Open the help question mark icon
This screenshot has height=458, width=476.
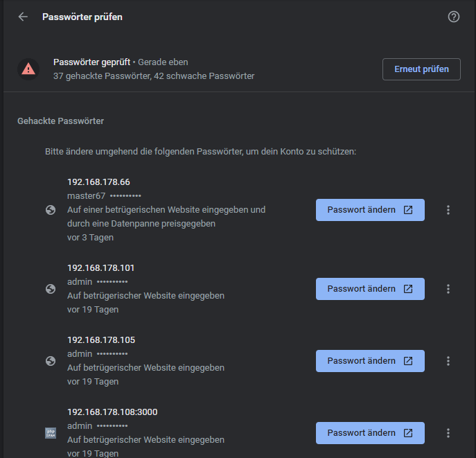[454, 17]
